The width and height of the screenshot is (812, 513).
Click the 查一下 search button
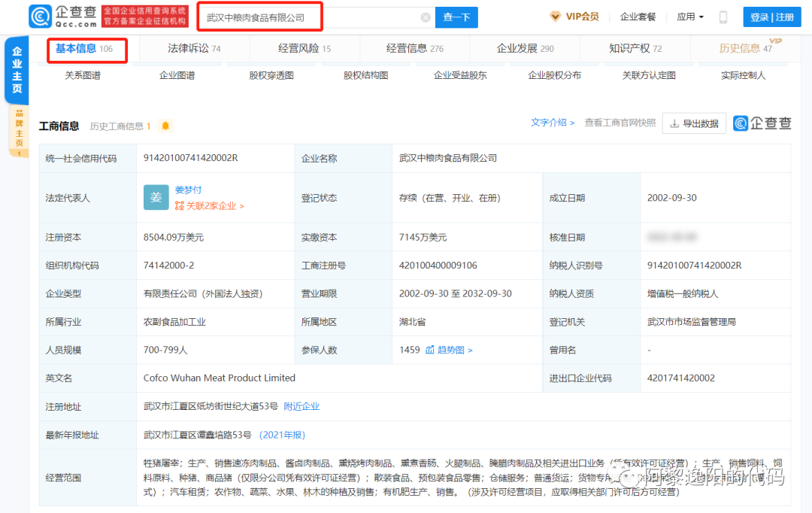[456, 17]
